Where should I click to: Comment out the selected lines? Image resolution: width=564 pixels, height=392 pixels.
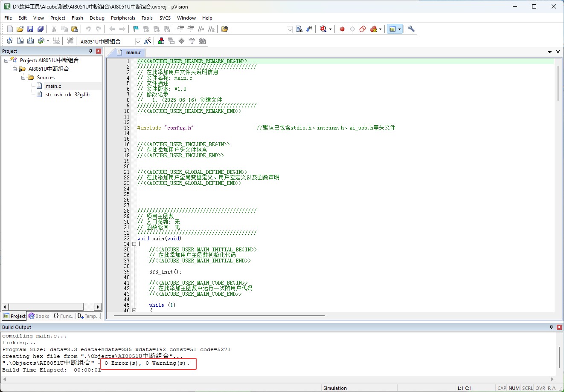coord(201,29)
